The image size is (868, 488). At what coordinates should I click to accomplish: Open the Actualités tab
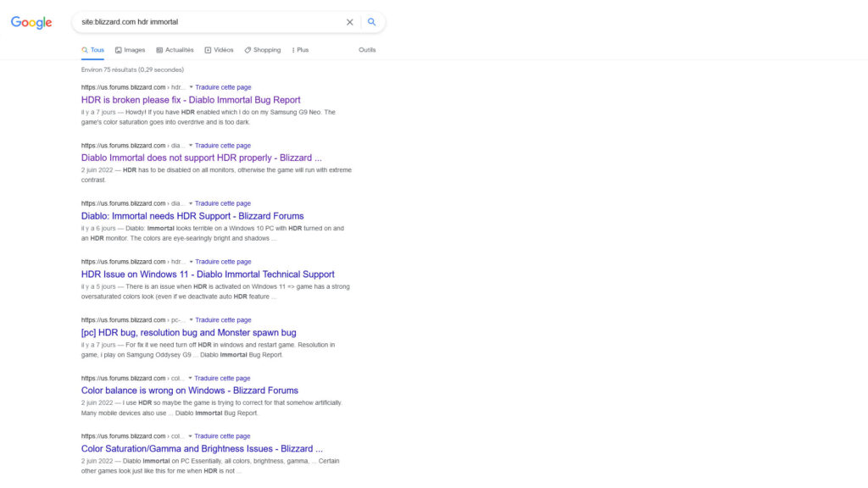(x=175, y=50)
